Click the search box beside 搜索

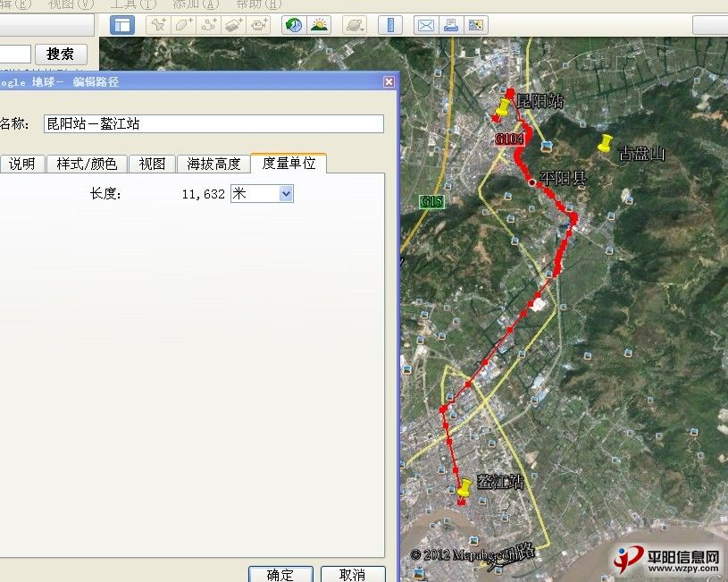coord(15,55)
